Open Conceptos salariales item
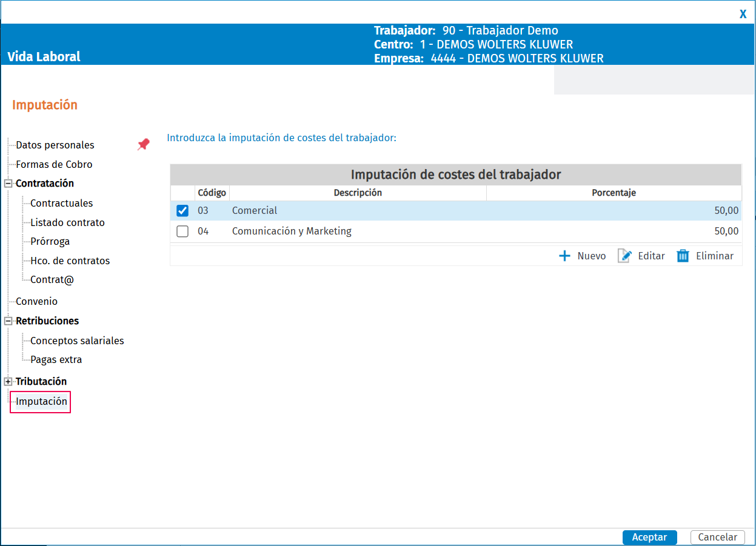The width and height of the screenshot is (756, 546). pyautogui.click(x=77, y=341)
